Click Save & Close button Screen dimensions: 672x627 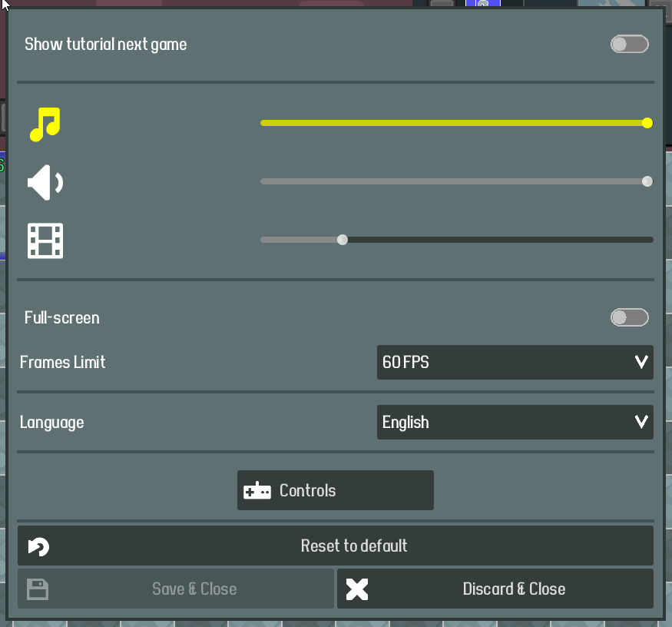click(x=176, y=589)
